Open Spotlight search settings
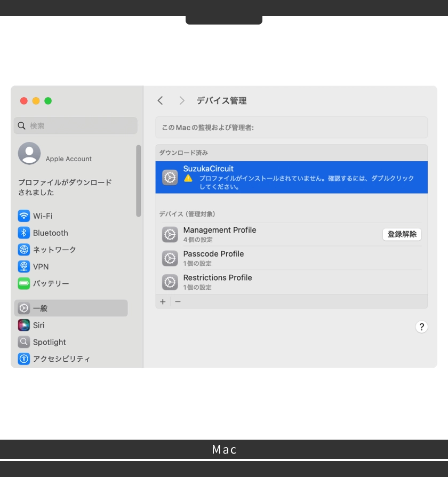The height and width of the screenshot is (477, 448). coord(48,342)
